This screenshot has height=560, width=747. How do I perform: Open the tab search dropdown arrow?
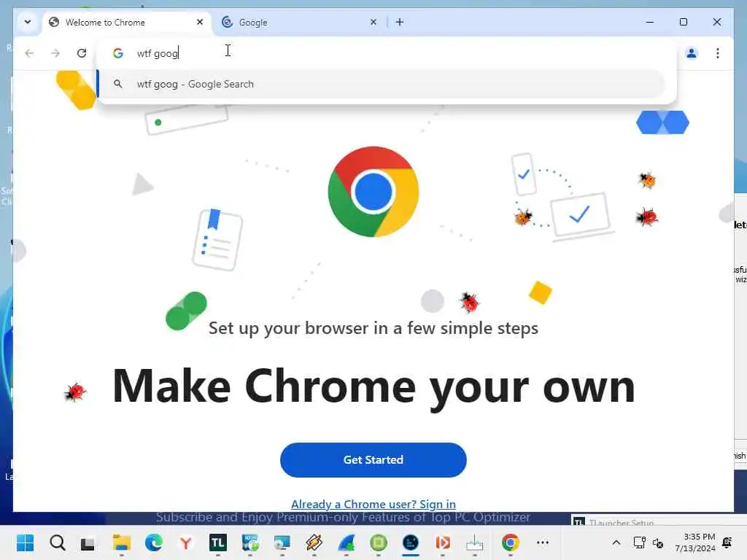28,22
